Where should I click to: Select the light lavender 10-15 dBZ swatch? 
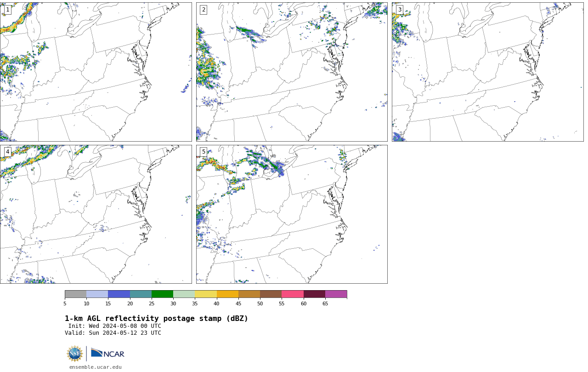[97, 294]
